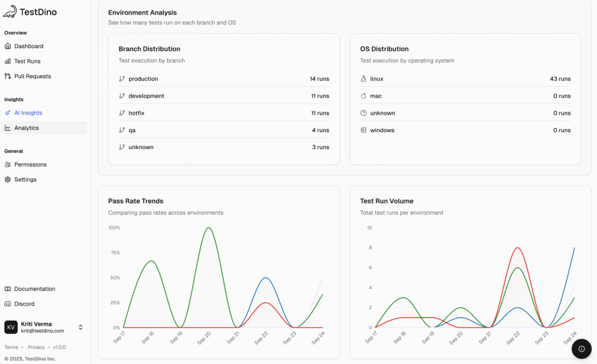Screen dimensions: 597x364
Task: Click the Windows grid icon in OS Distribution
Action: point(364,130)
